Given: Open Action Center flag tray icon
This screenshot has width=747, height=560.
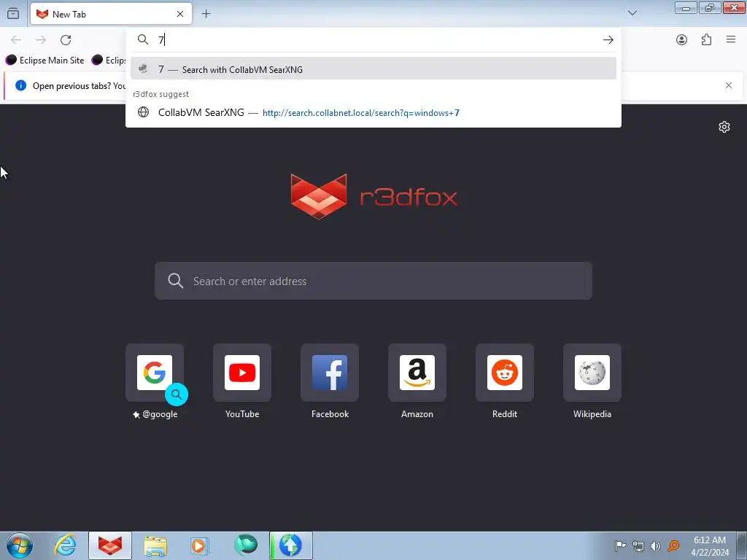Looking at the screenshot, I should point(620,545).
